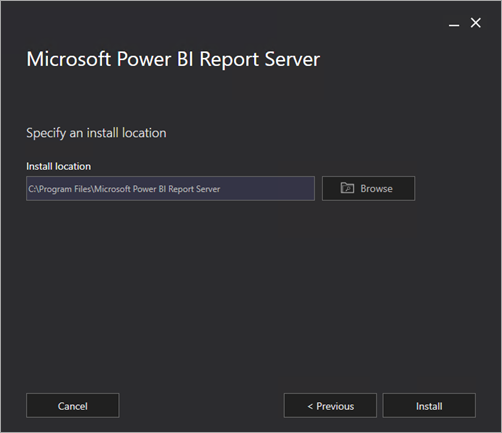Screen dimensions: 502x433
Task: Click the 'Specify an install location' heading
Action: (x=96, y=133)
